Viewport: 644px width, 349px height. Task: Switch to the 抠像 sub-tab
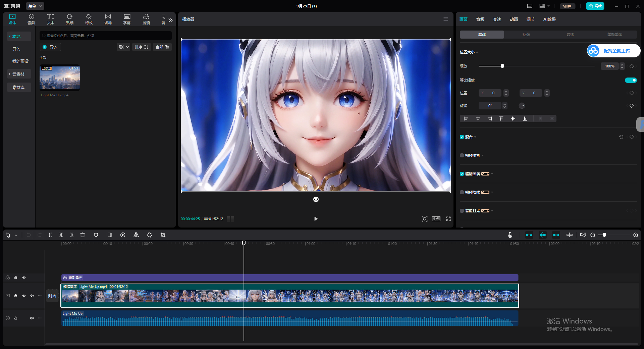tap(526, 35)
